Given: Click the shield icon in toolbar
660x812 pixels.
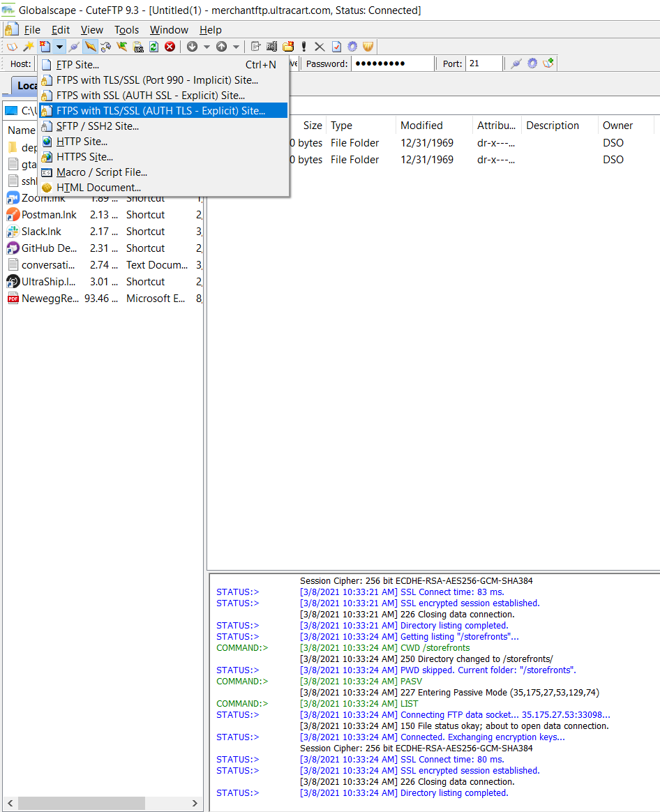Looking at the screenshot, I should tap(368, 47).
